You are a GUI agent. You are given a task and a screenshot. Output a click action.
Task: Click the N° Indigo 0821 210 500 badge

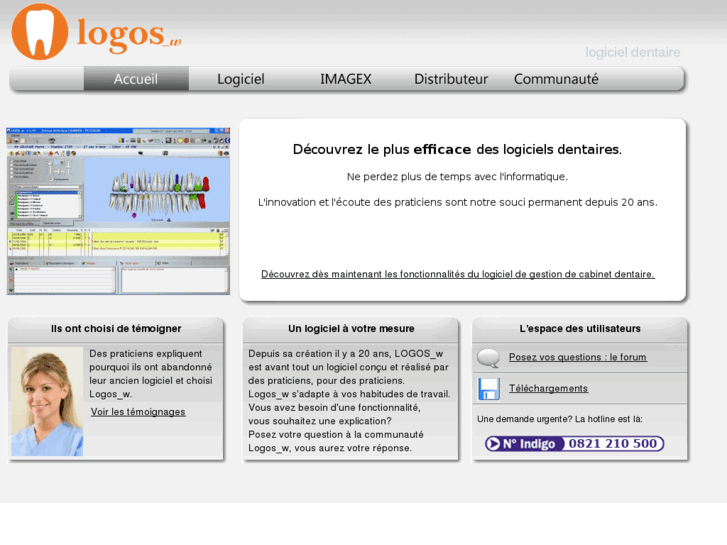coord(574,443)
